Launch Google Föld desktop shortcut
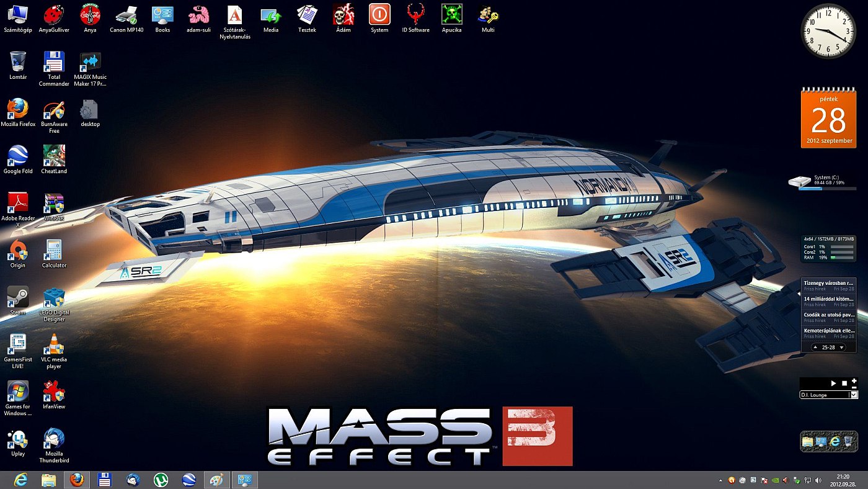868x489 pixels. click(x=18, y=160)
